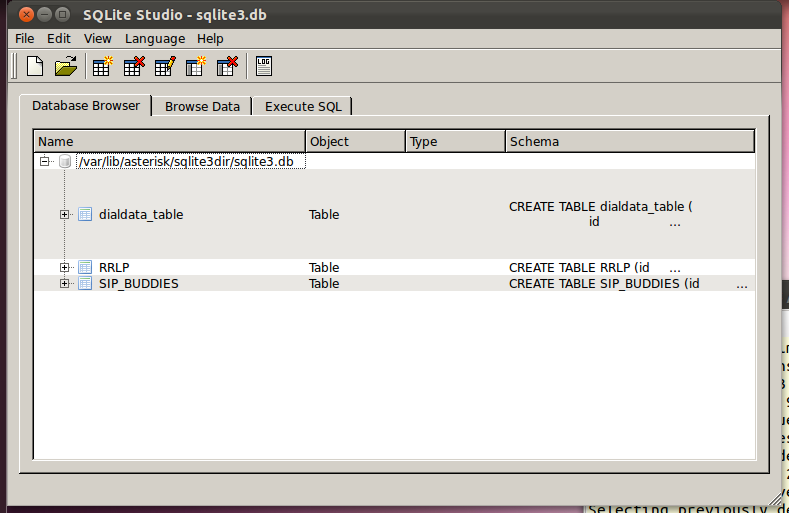This screenshot has height=513, width=789.
Task: Expand the SIP_BUDDIES table node
Action: (65, 284)
